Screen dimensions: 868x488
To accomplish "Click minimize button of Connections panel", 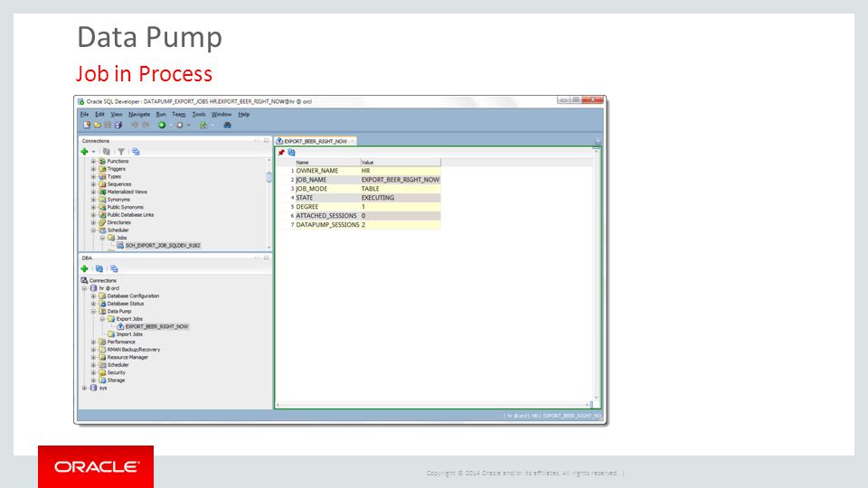I will click(x=266, y=141).
